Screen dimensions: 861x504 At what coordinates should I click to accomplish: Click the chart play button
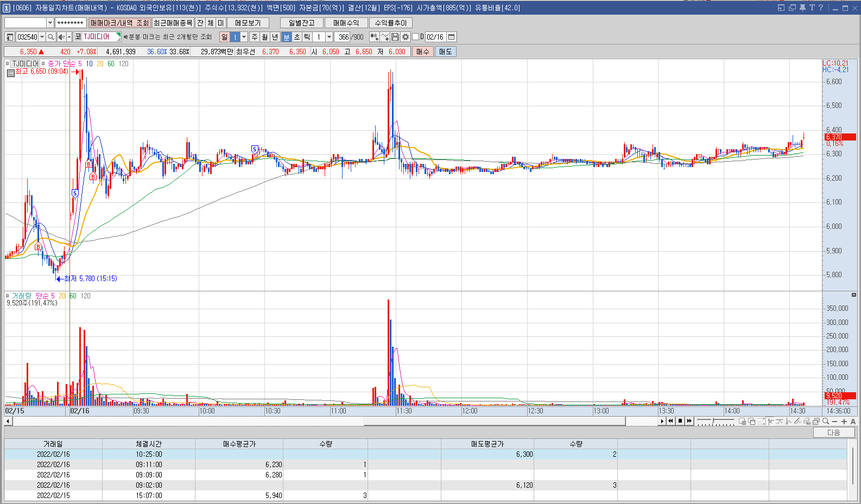pos(662,421)
